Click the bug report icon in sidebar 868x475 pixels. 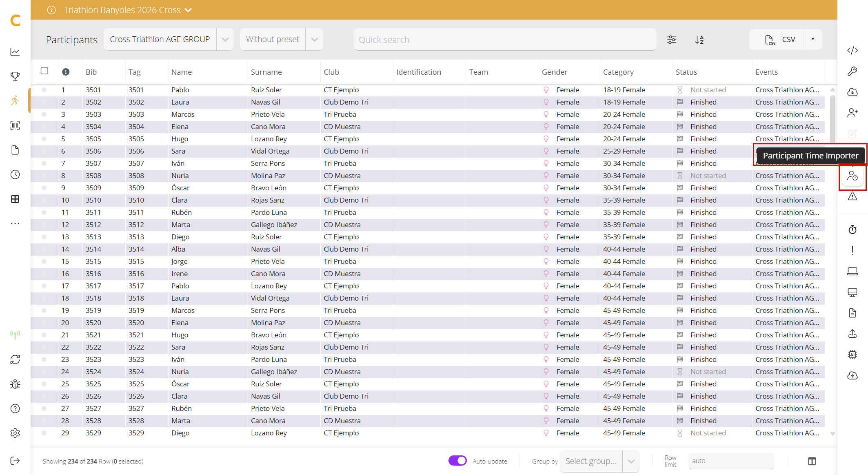(15, 384)
